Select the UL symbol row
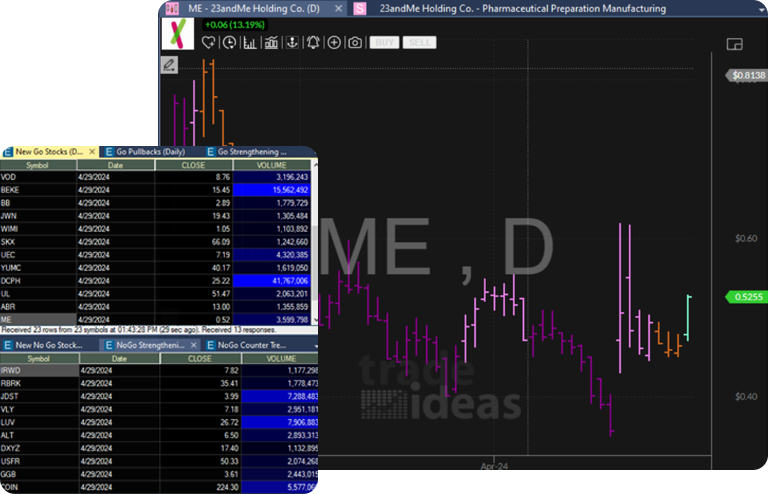768x494 pixels. [155, 294]
